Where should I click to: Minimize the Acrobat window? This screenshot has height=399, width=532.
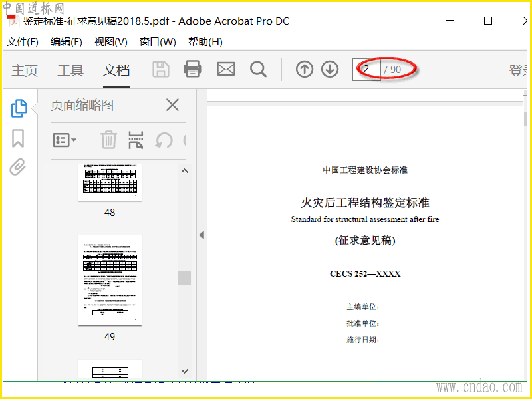tap(450, 21)
